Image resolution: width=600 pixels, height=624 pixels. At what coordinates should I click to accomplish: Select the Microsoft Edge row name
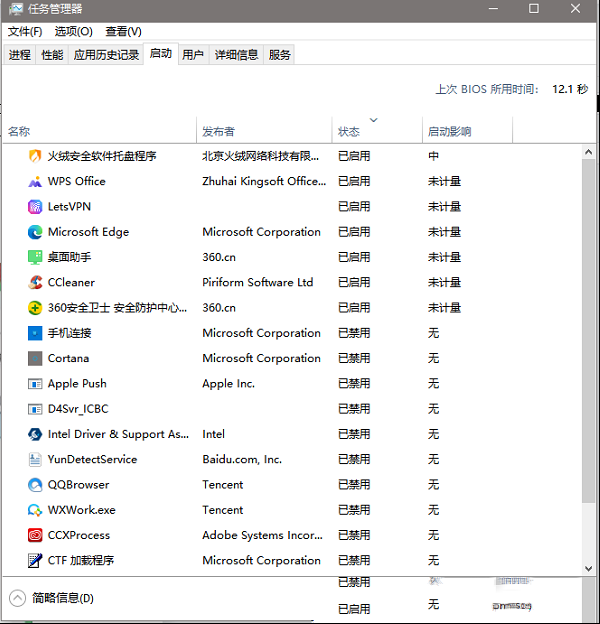88,232
